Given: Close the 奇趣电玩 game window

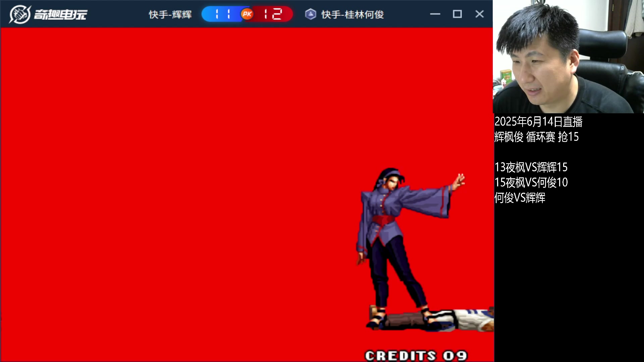Looking at the screenshot, I should coord(480,14).
